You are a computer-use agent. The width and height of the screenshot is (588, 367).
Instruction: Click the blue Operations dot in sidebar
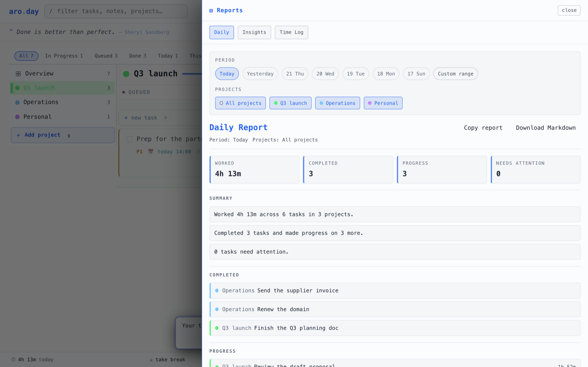click(x=17, y=102)
